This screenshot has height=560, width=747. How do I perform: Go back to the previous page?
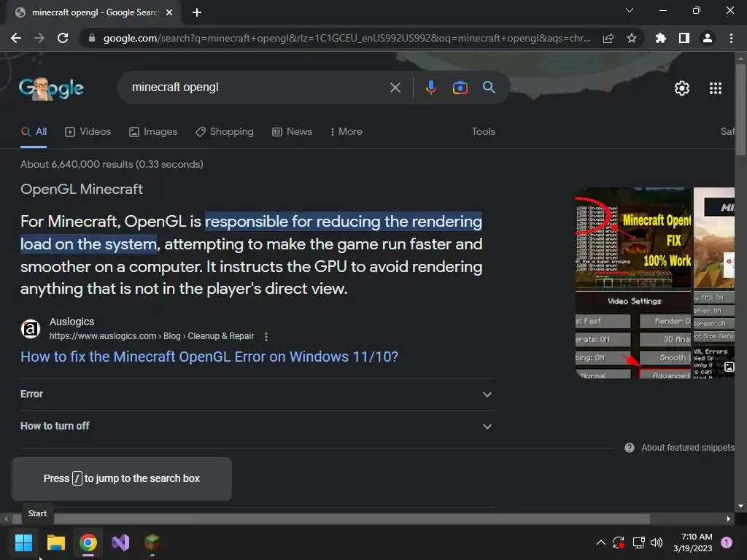coord(16,38)
